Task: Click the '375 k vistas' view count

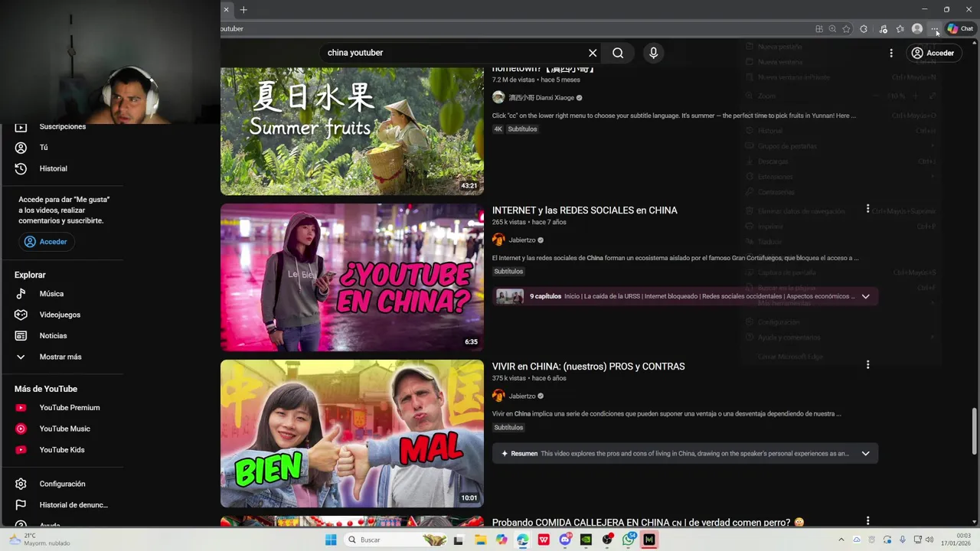Action: [x=509, y=378]
